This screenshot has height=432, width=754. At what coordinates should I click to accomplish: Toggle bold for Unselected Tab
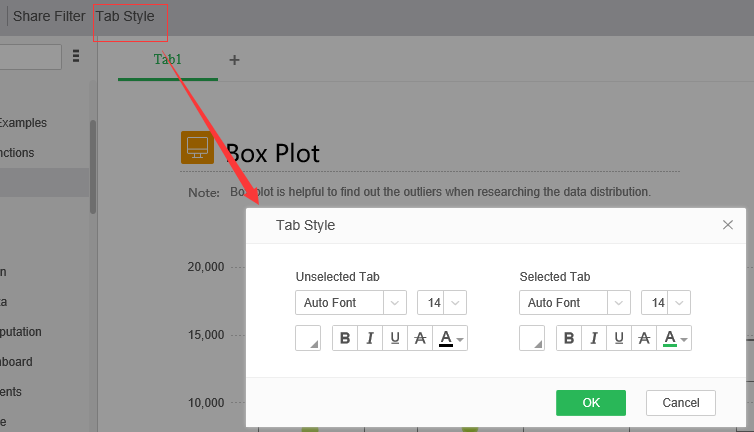click(345, 338)
